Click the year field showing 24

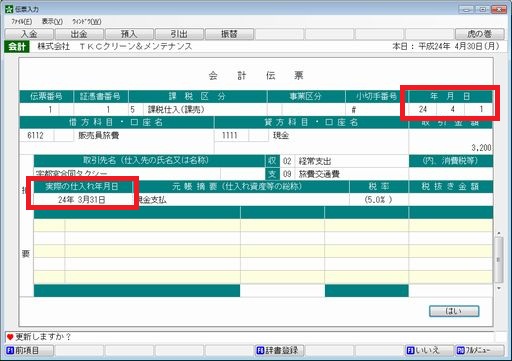pos(423,109)
